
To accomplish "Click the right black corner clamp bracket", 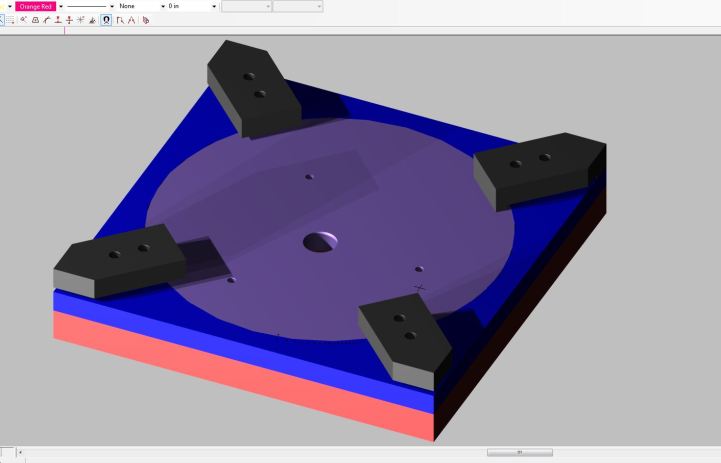I will [539, 171].
